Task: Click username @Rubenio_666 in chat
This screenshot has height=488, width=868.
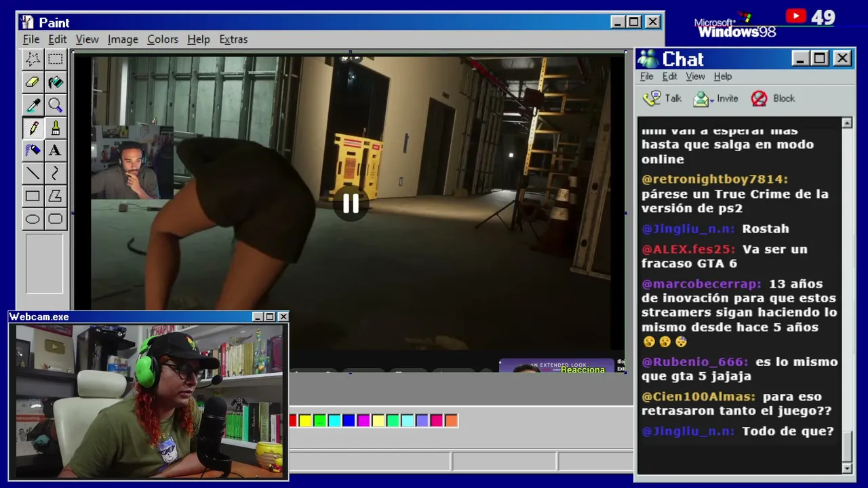Action: click(x=695, y=362)
